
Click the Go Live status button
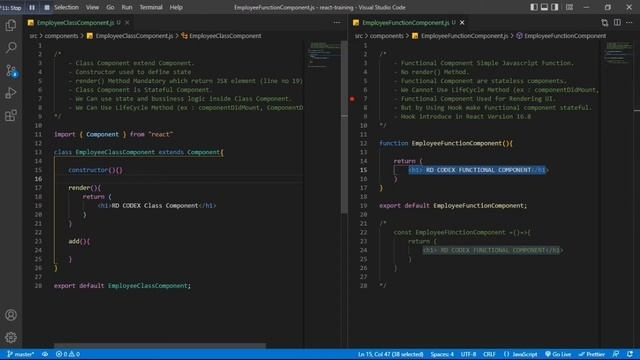(x=558, y=354)
